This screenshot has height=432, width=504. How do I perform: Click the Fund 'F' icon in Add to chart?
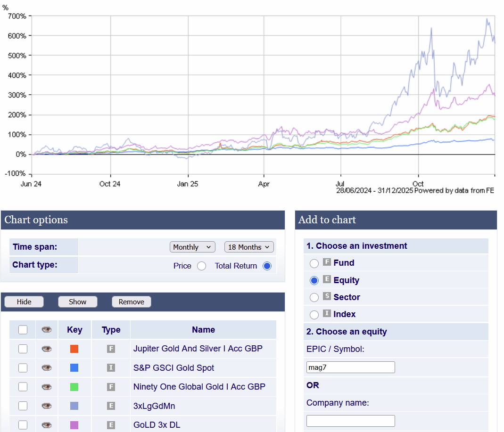coord(327,262)
